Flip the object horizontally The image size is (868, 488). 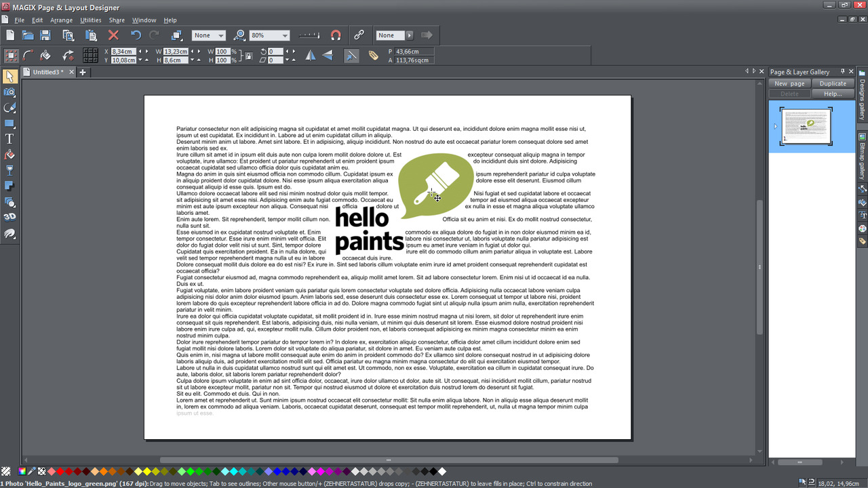311,56
